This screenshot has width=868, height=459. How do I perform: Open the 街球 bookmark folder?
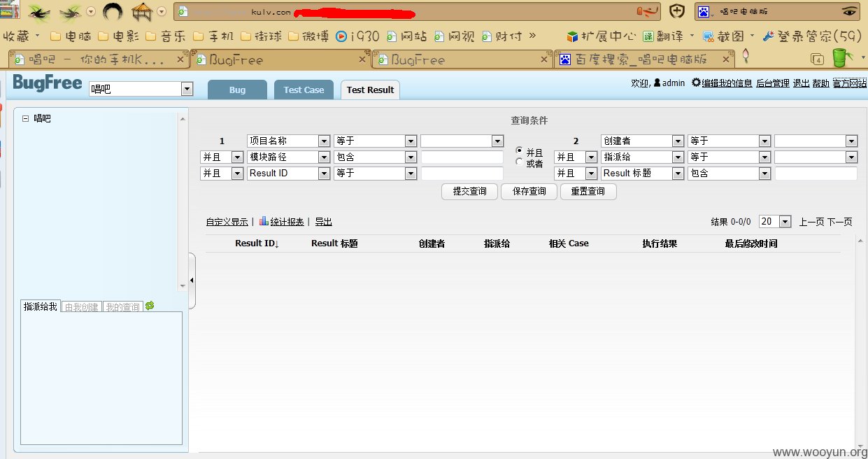pyautogui.click(x=261, y=36)
